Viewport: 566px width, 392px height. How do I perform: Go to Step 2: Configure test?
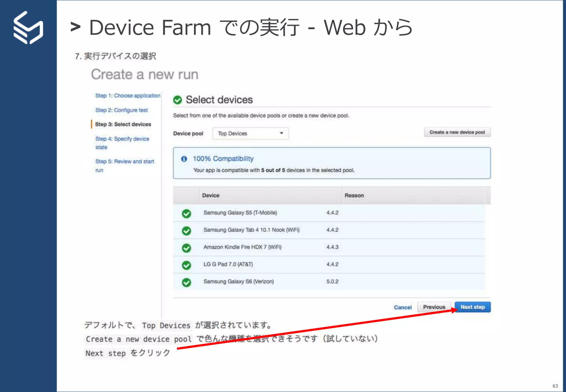point(122,110)
